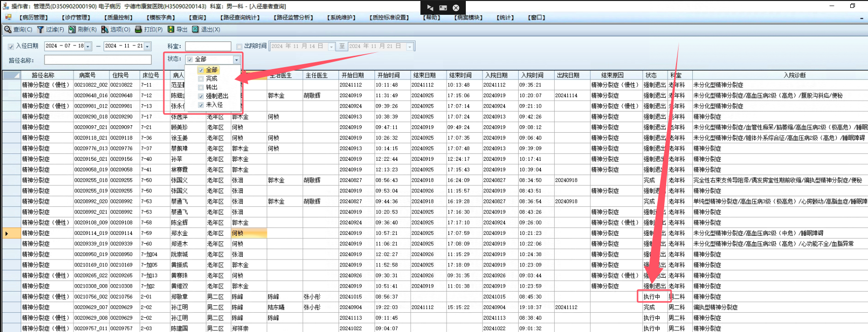This screenshot has height=332, width=868.
Task: Sort by the 路径名称 column header
Action: [47, 75]
